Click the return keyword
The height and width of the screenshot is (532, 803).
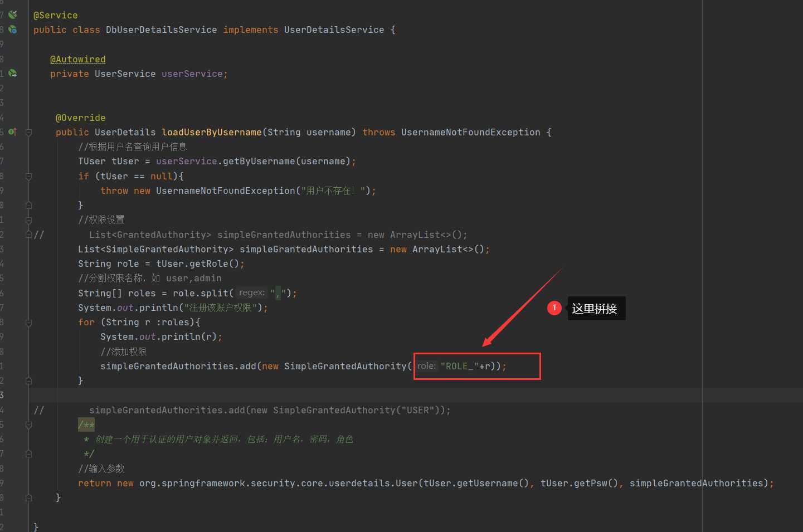95,483
